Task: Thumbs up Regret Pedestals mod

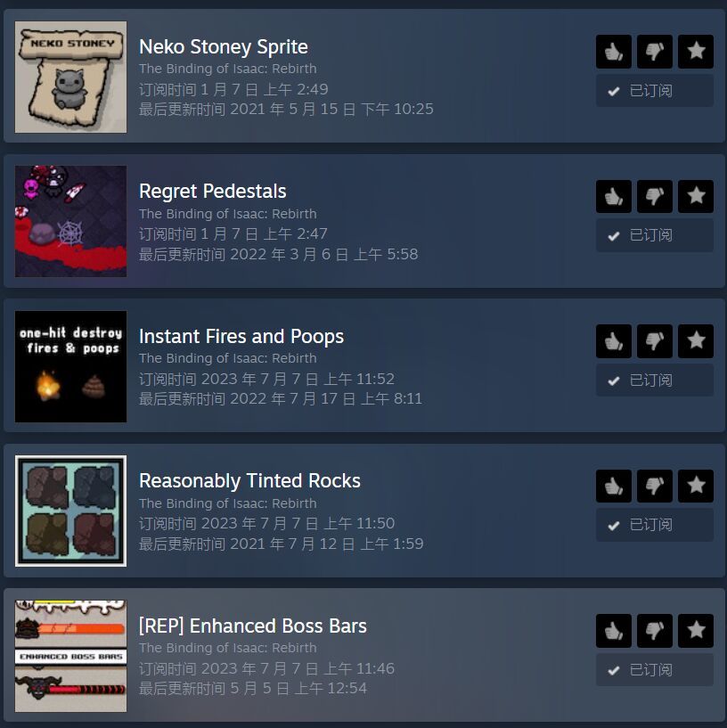Action: click(x=613, y=196)
